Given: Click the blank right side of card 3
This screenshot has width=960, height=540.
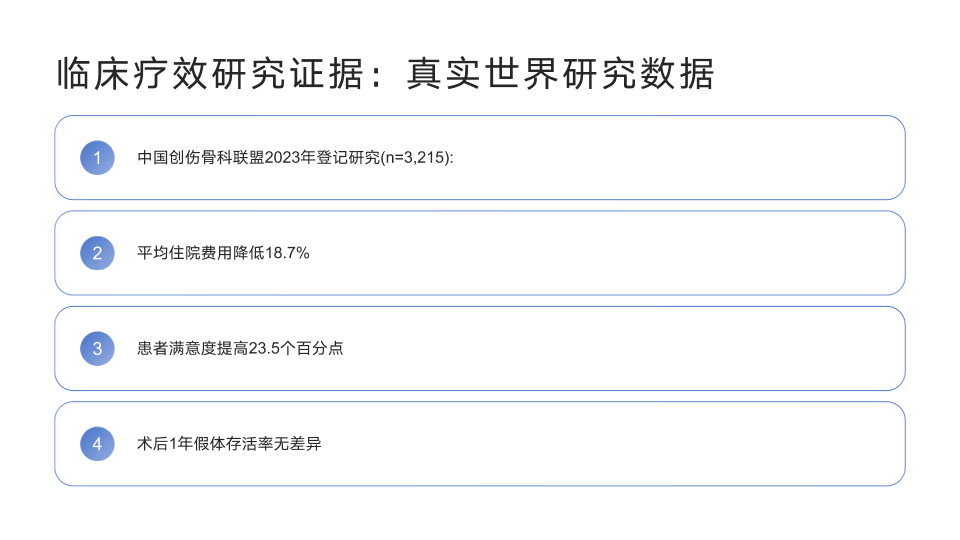Looking at the screenshot, I should tap(700, 348).
